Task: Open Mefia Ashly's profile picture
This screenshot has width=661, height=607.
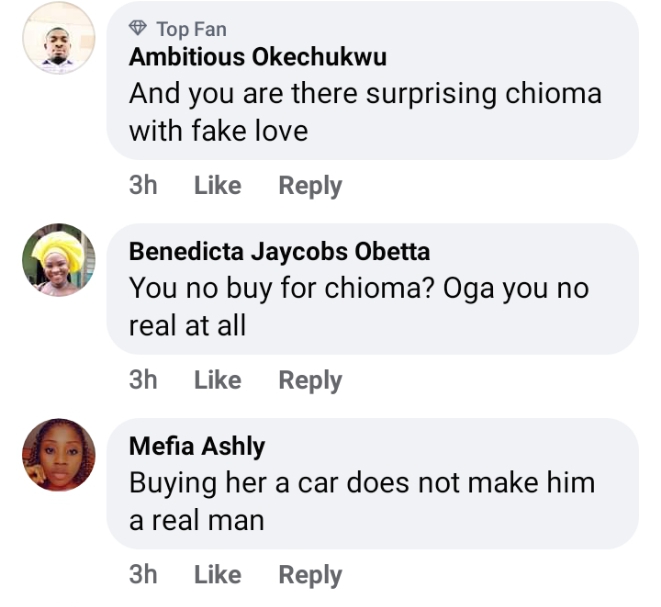Action: pos(59,455)
